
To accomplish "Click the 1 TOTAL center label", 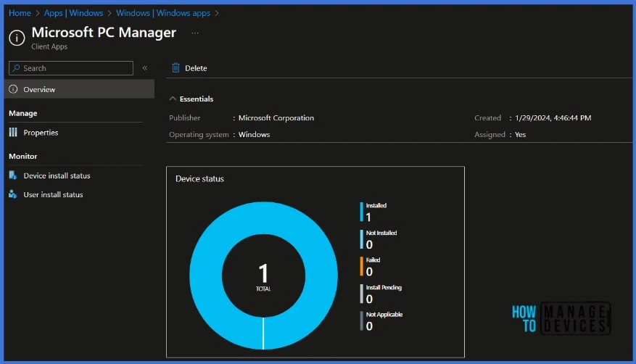I will 264,277.
